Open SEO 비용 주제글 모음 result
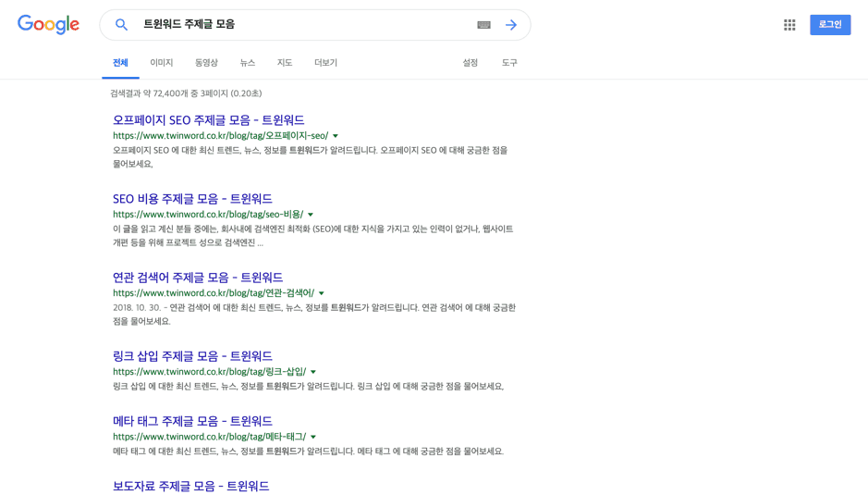 [192, 198]
